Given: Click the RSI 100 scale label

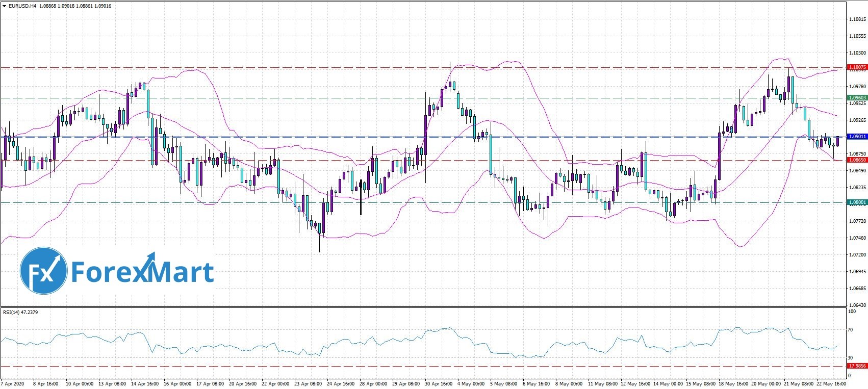Looking at the screenshot, I should 851,311.
